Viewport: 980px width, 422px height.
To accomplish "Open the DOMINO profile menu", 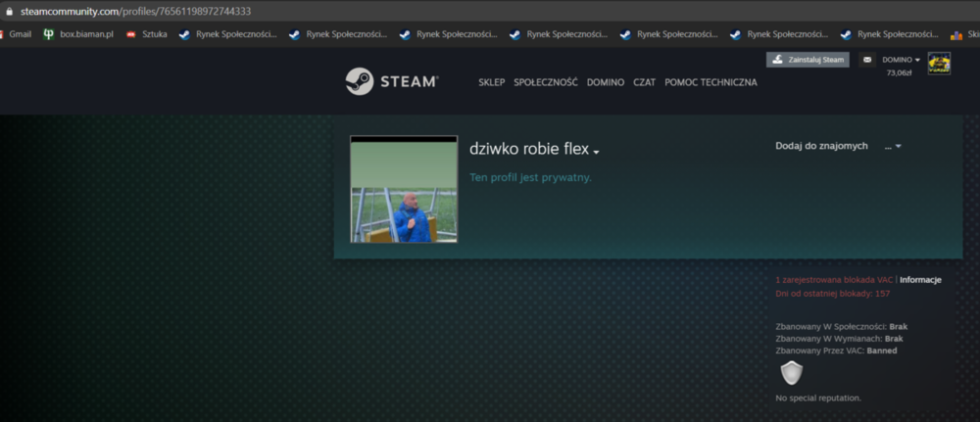I will (605, 82).
